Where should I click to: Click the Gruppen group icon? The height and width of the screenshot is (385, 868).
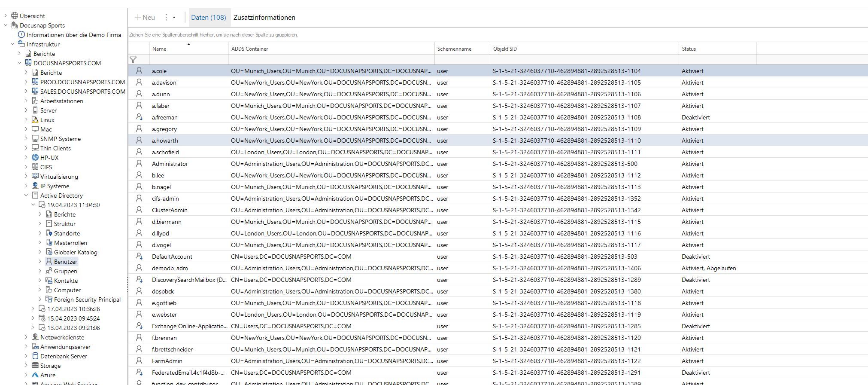[x=49, y=271]
